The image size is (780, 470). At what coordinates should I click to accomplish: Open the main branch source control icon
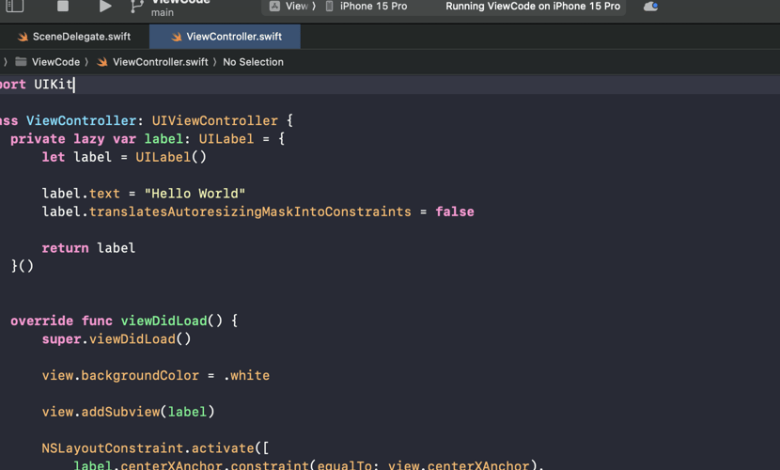(136, 6)
